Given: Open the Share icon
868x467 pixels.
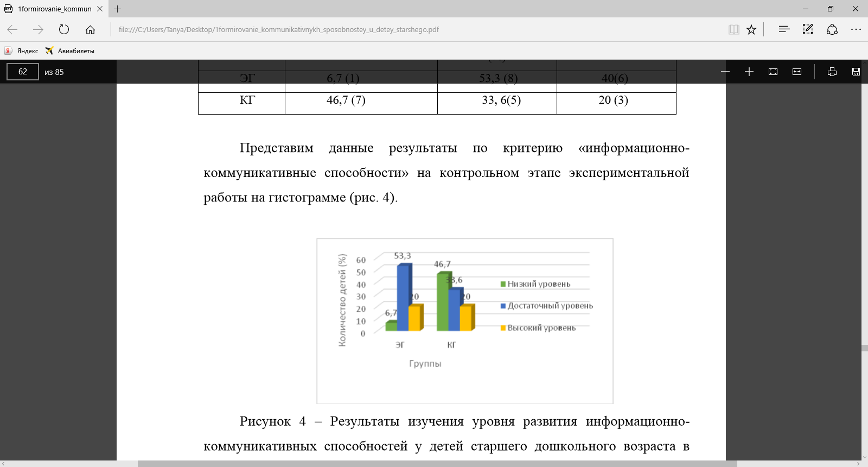Looking at the screenshot, I should (x=832, y=29).
